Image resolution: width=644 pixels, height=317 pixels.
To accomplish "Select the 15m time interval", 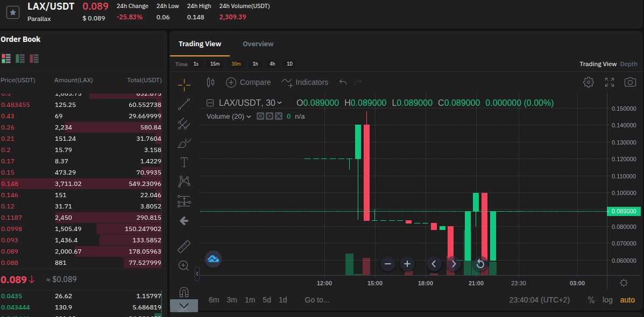I will point(215,64).
